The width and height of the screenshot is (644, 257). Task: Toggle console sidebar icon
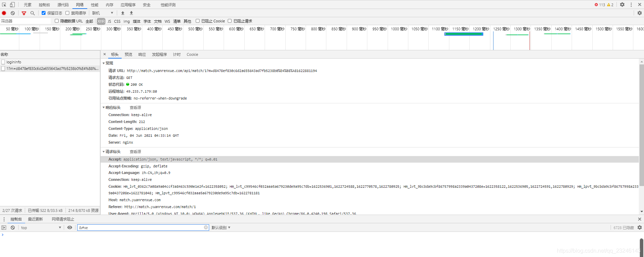pos(4,228)
